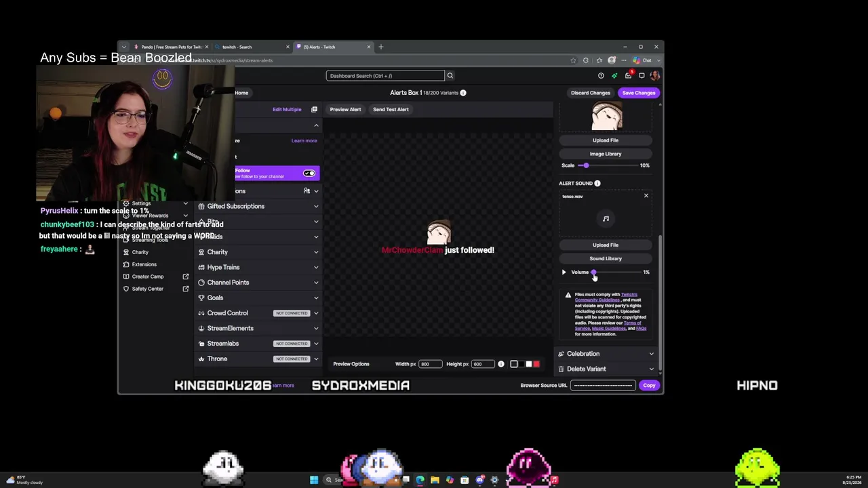Click the Streamlabs icon
The width and height of the screenshot is (868, 488).
pos(201,344)
